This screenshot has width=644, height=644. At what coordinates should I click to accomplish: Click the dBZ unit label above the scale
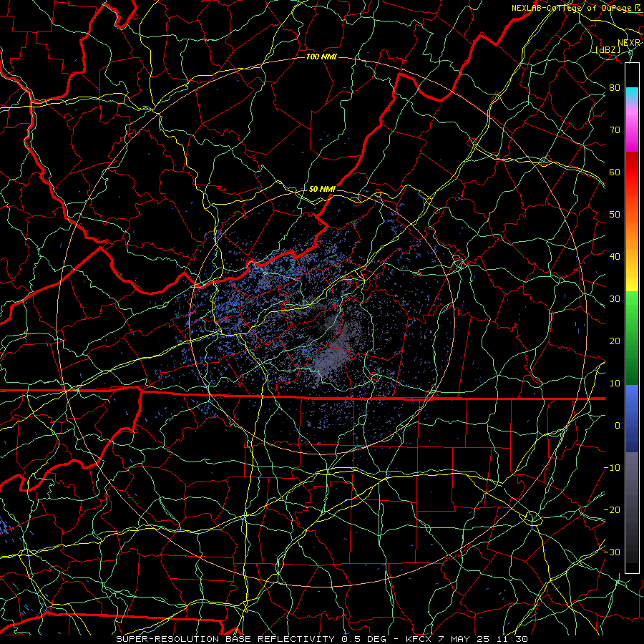click(608, 49)
